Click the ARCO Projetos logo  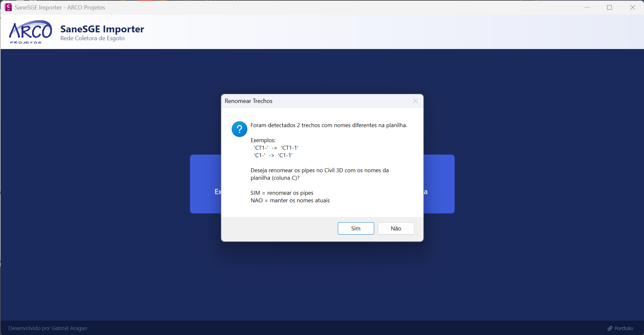pos(30,32)
